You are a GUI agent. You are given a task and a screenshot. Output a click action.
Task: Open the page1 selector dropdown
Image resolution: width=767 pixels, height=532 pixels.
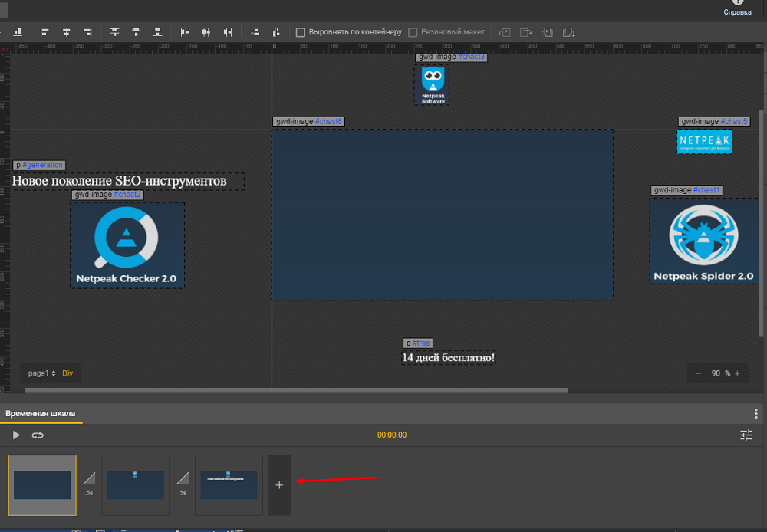coord(41,373)
